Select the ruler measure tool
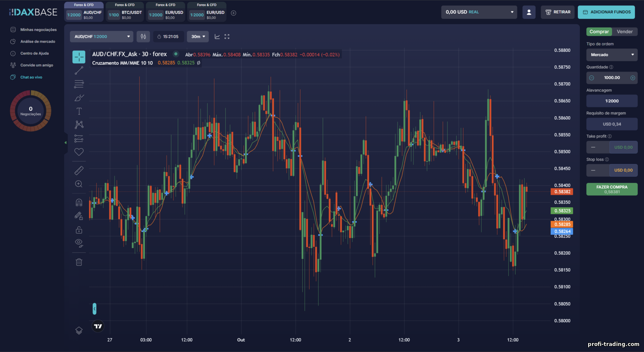 coord(79,170)
